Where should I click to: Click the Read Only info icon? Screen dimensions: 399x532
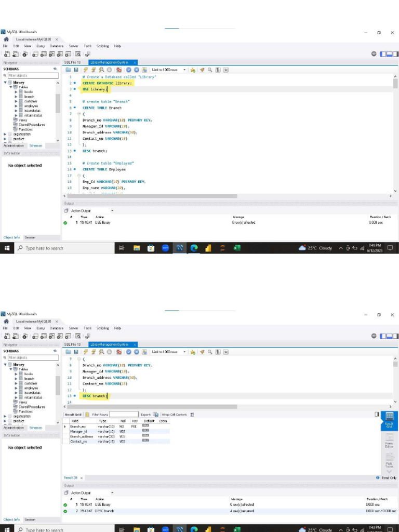(377, 477)
